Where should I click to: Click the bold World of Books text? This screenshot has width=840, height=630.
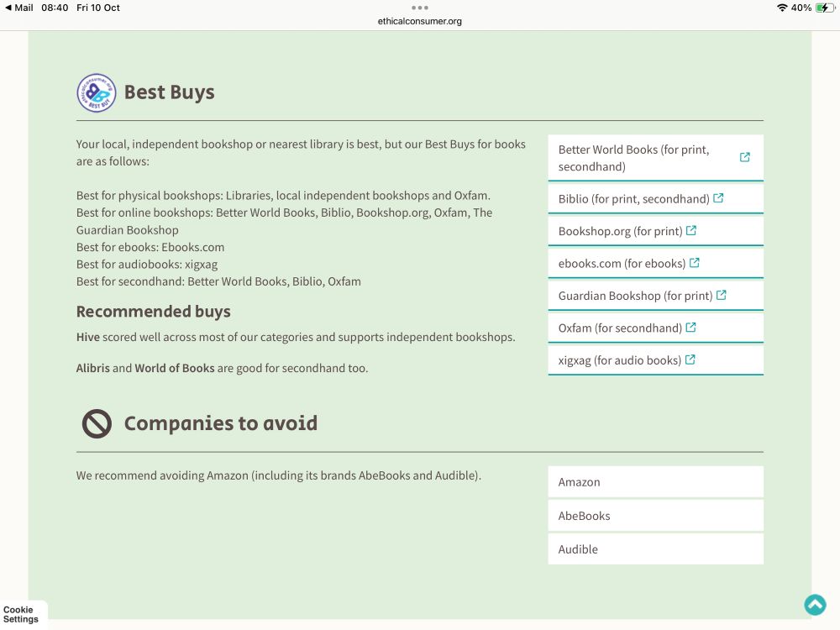click(x=175, y=368)
